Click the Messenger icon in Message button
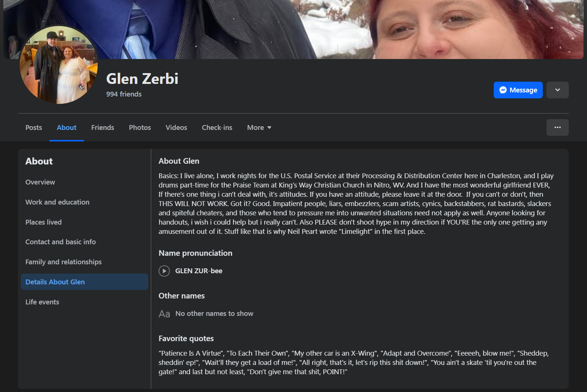The height and width of the screenshot is (392, 587). 503,90
